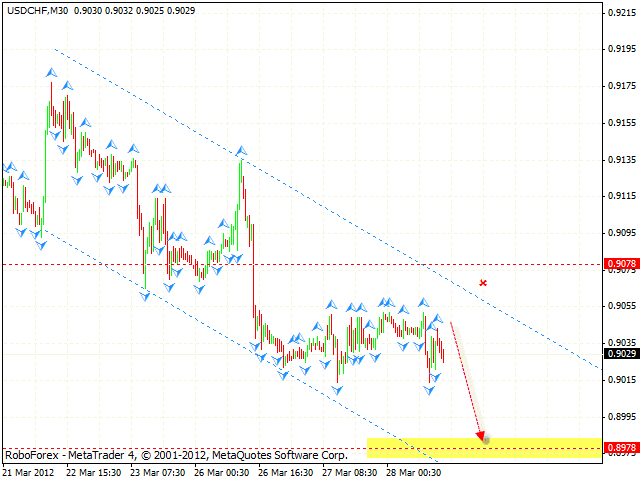Click the red 0.8978 price label

pyautogui.click(x=621, y=448)
